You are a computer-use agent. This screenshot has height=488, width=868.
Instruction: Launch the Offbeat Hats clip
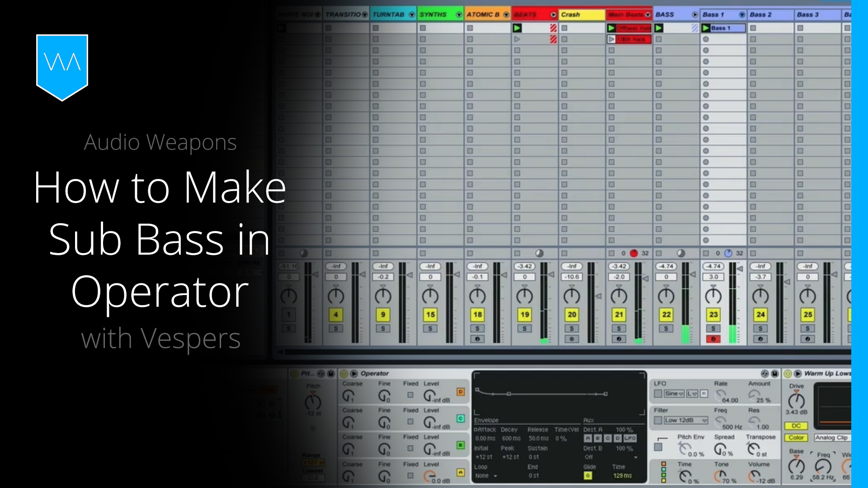(611, 28)
